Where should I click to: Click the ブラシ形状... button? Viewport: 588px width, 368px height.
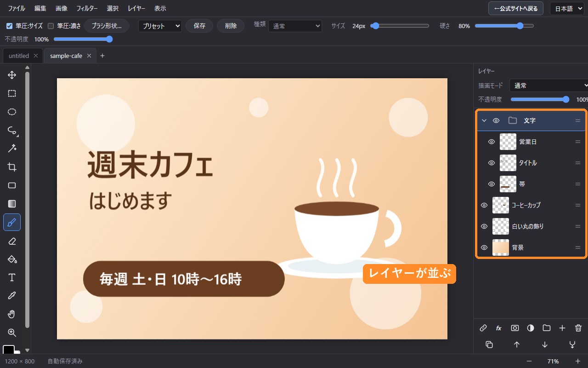[x=107, y=26]
